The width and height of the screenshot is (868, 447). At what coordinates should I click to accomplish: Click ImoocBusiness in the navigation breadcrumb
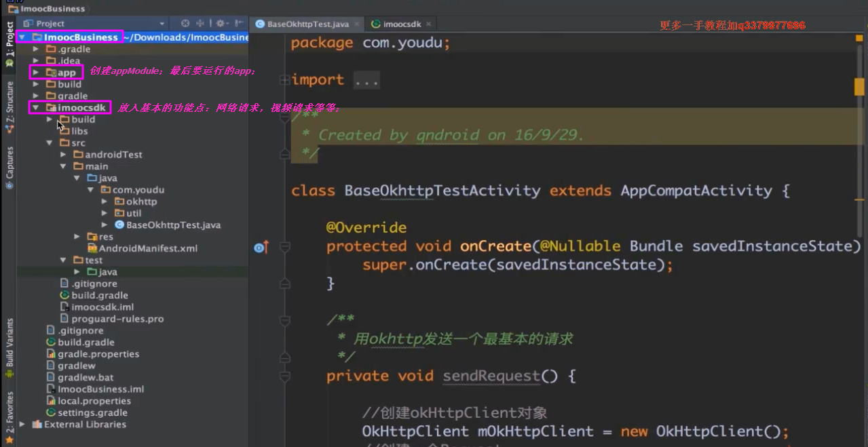[46, 9]
